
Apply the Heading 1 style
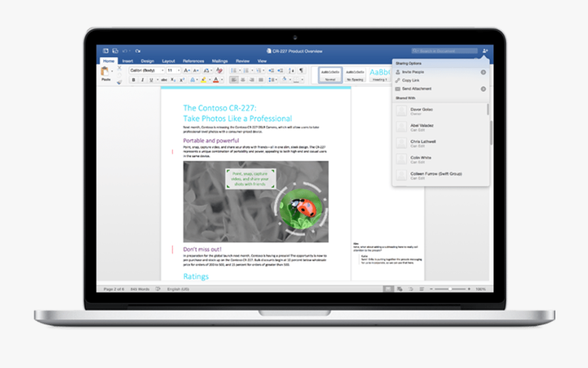[x=380, y=75]
